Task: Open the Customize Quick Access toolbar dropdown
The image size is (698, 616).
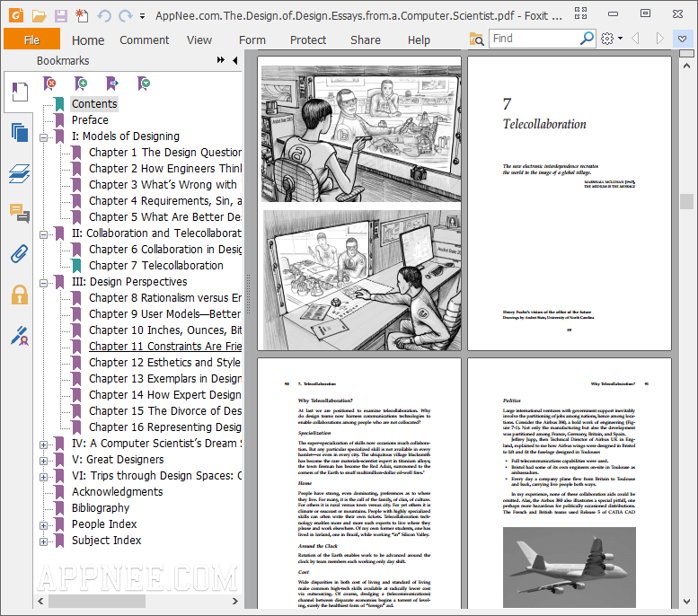Action: coord(143,16)
